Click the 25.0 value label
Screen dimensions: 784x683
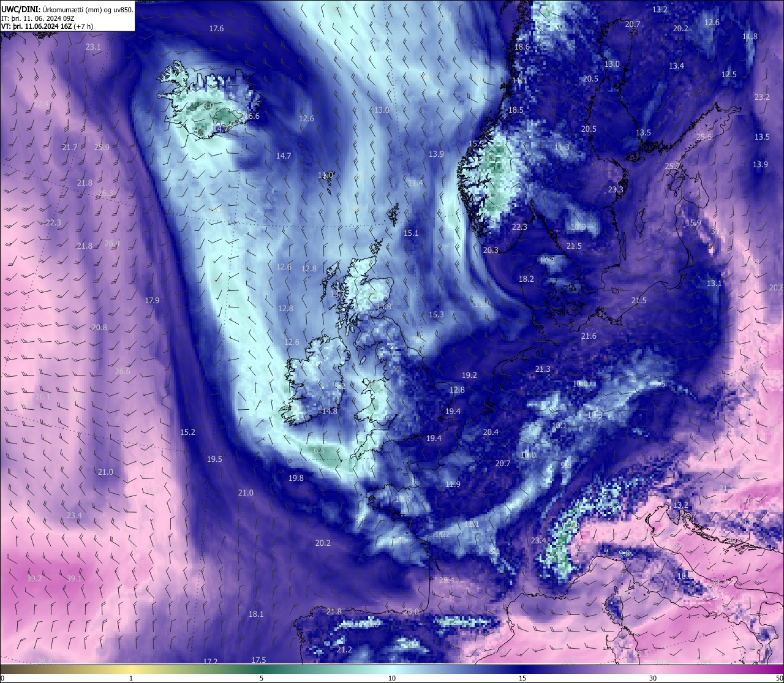click(x=410, y=612)
